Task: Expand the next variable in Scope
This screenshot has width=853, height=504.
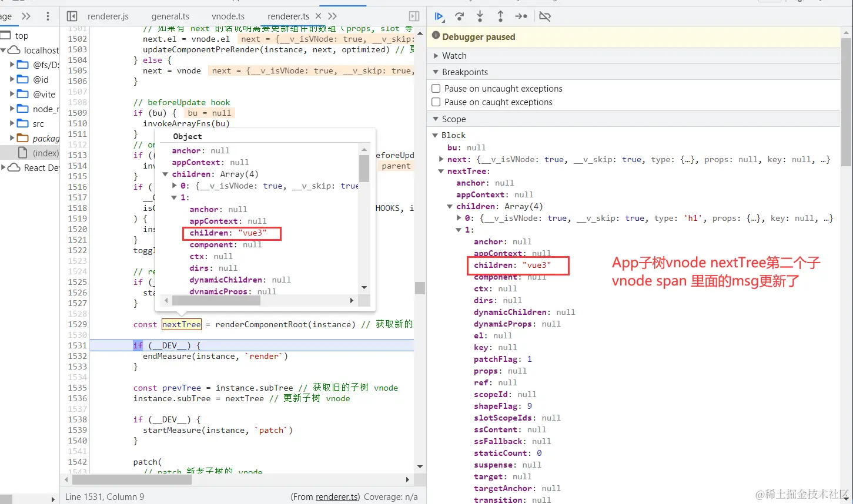Action: pos(441,159)
